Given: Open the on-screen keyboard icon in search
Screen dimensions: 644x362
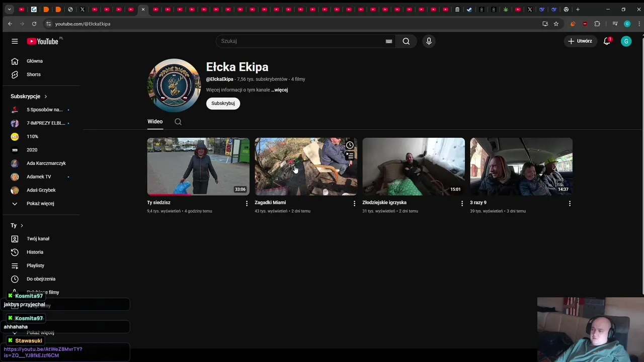Looking at the screenshot, I should point(389,41).
